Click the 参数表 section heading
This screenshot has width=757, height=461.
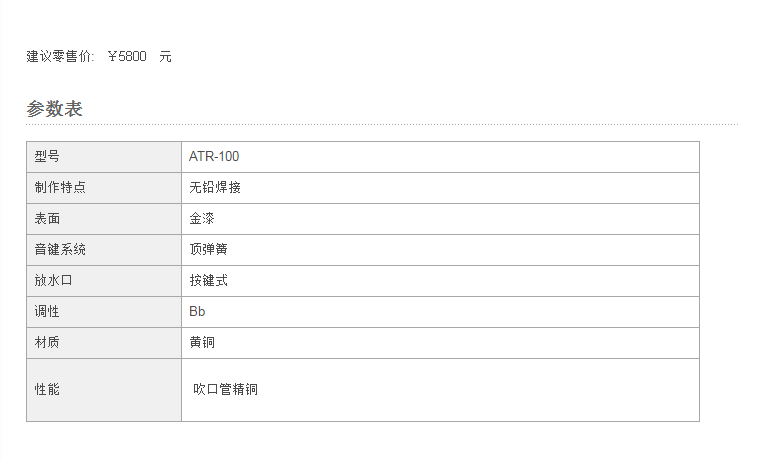coord(54,109)
